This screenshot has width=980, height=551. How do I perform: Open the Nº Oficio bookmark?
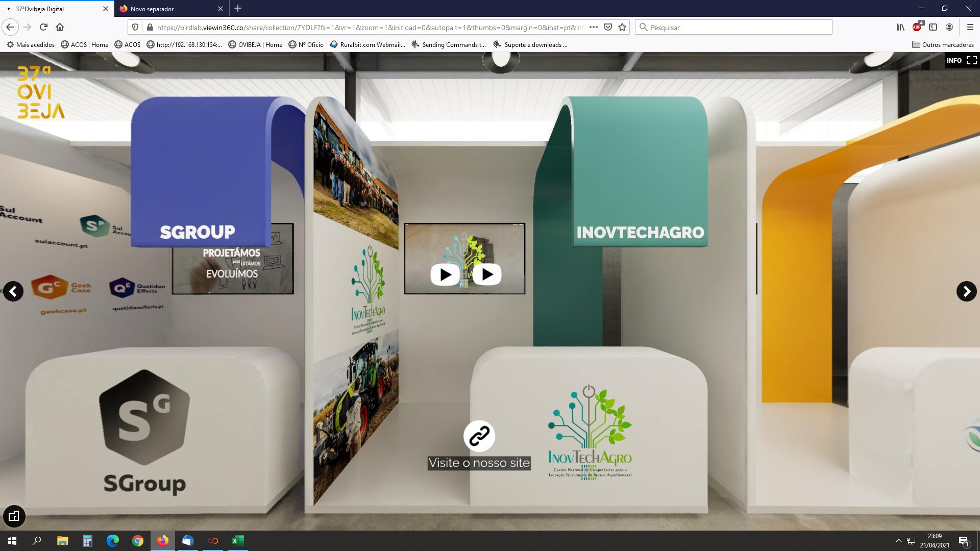click(306, 44)
